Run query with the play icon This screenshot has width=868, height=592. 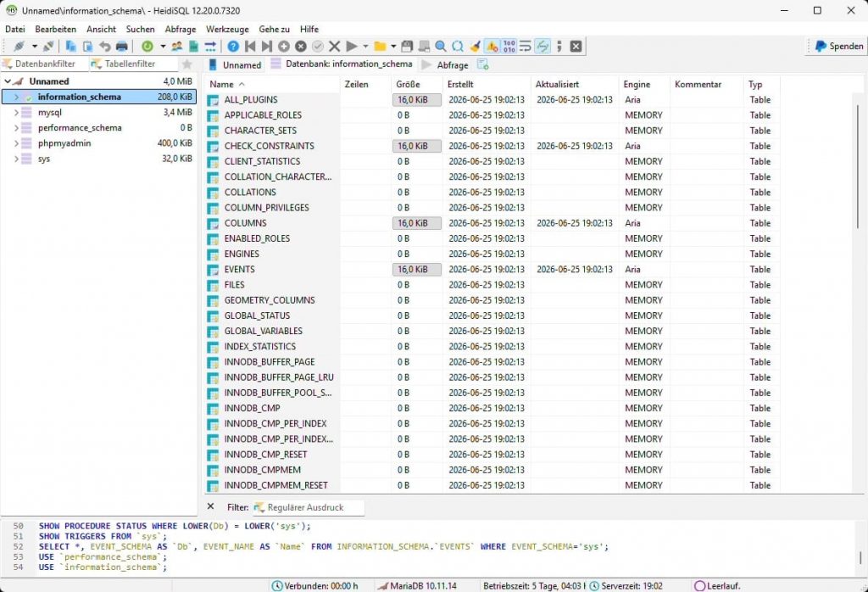352,47
